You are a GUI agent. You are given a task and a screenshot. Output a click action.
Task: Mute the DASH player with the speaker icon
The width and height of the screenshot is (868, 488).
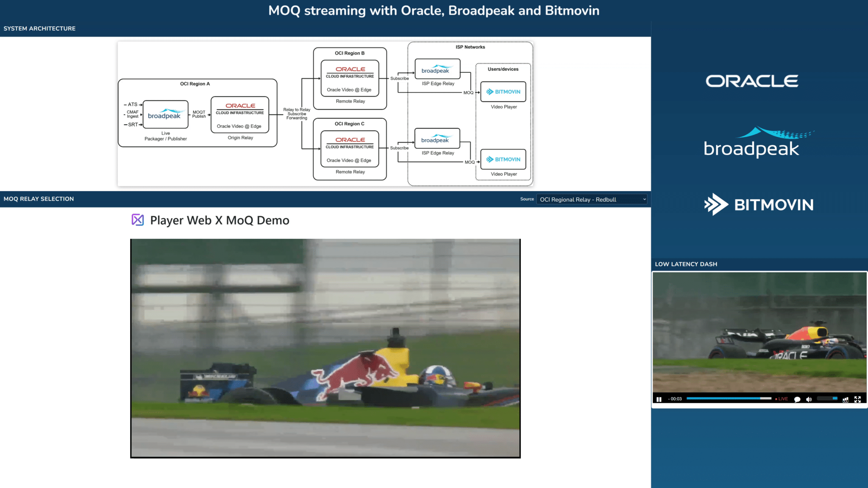tap(809, 399)
